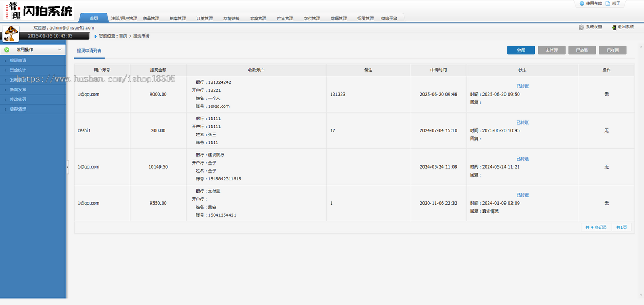Screen dimensions: 644x305
Task: Click the 收款账户 column header
Action: (x=257, y=70)
